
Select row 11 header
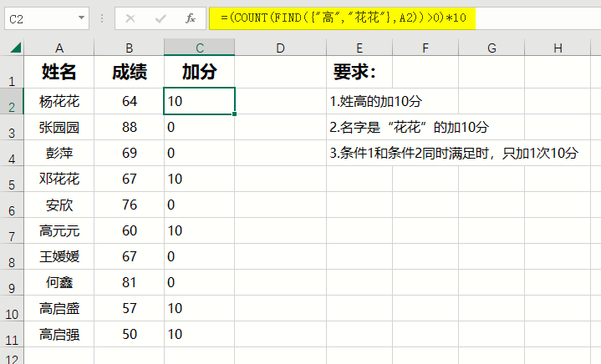click(x=12, y=334)
